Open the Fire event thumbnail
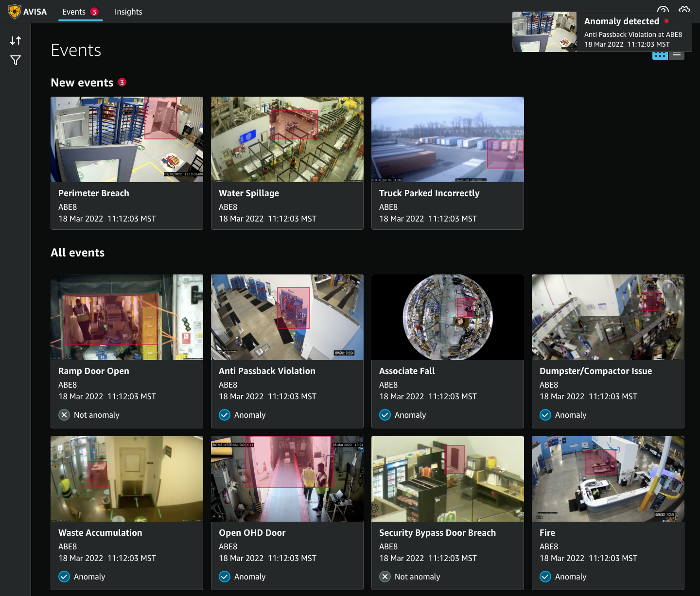 point(608,479)
